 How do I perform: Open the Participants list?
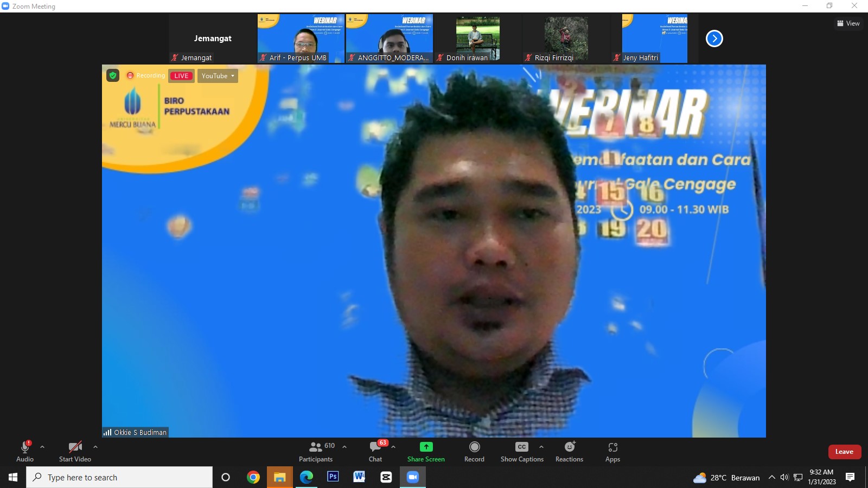(316, 451)
